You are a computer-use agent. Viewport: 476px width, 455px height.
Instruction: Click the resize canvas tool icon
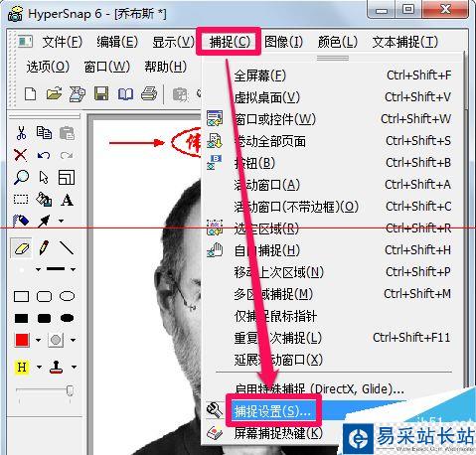67,178
